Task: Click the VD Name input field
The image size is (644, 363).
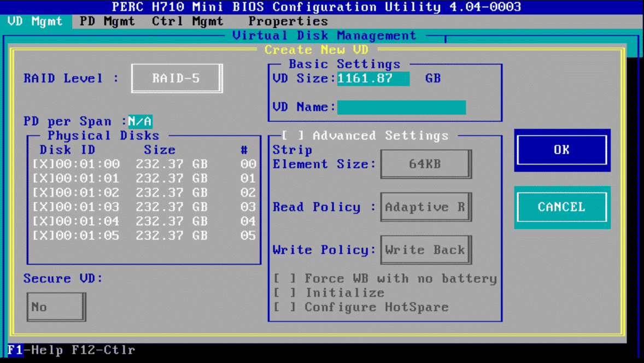Action: (x=401, y=107)
